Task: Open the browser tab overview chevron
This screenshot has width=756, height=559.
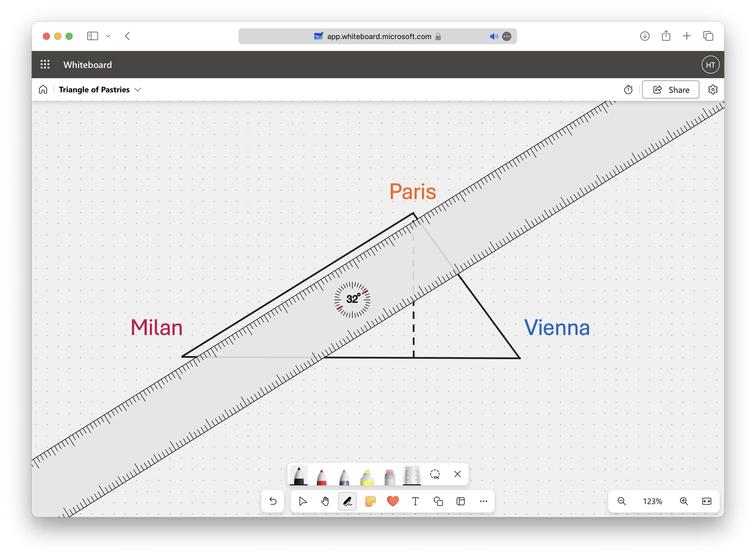Action: pos(108,36)
